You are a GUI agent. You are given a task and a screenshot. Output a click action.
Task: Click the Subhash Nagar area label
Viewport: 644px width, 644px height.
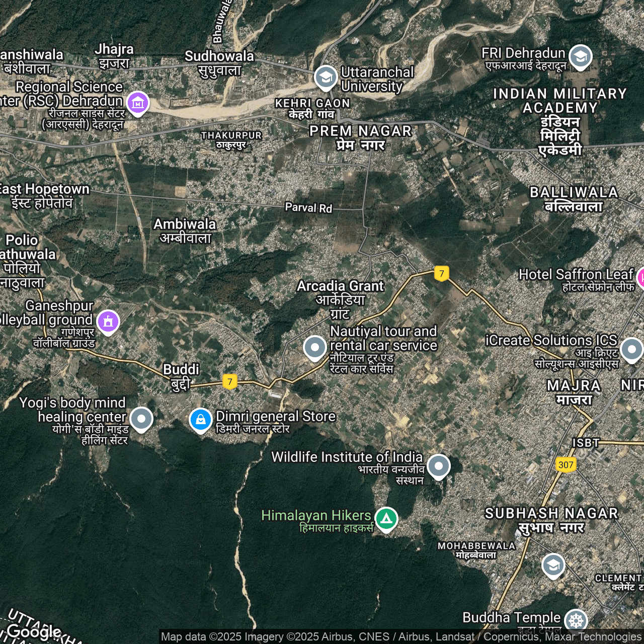[551, 520]
